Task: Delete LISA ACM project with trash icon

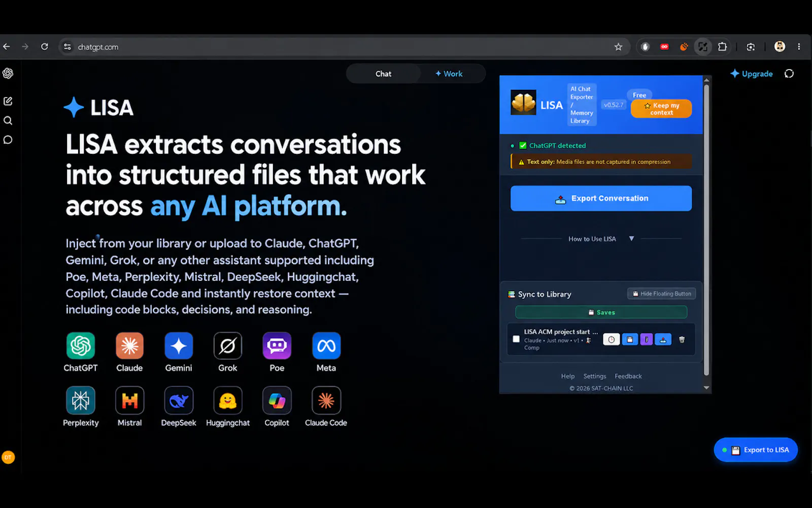Action: coord(682,339)
